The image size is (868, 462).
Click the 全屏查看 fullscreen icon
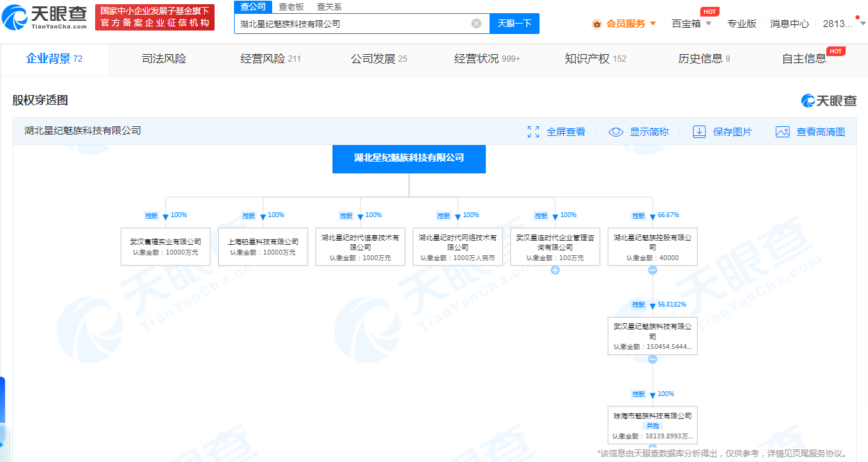click(533, 132)
